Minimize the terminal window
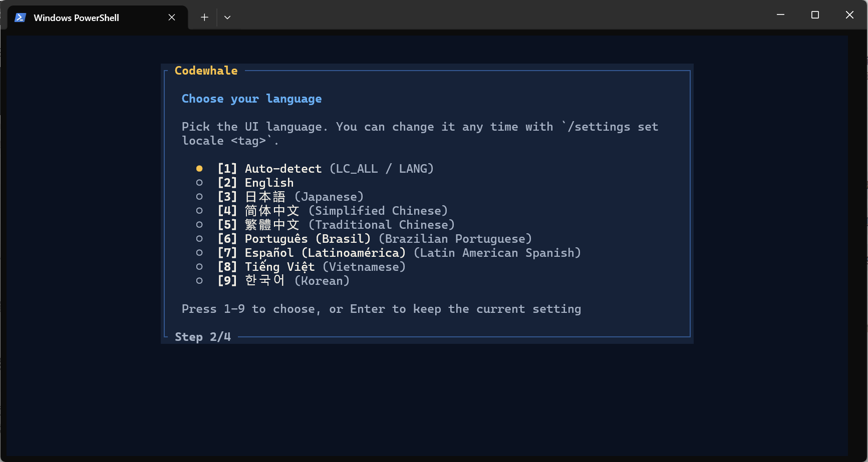The width and height of the screenshot is (868, 462). click(780, 15)
